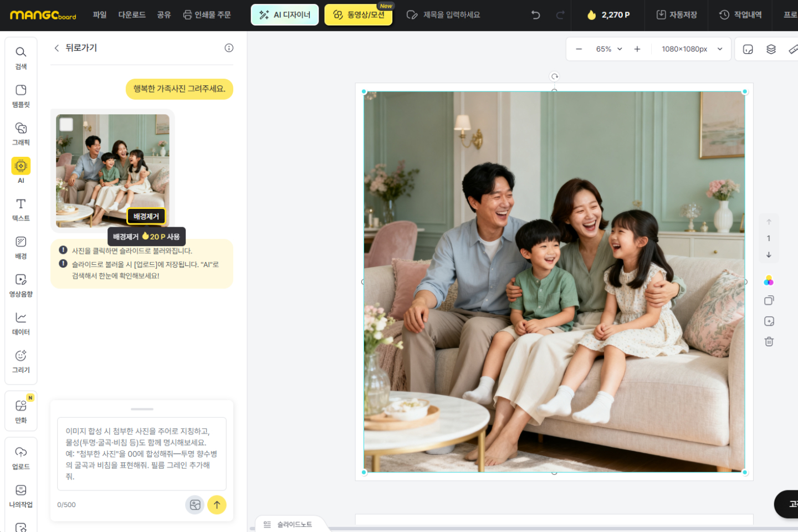Open the slide color palette circle icon
The image size is (798, 532).
pos(769,280)
